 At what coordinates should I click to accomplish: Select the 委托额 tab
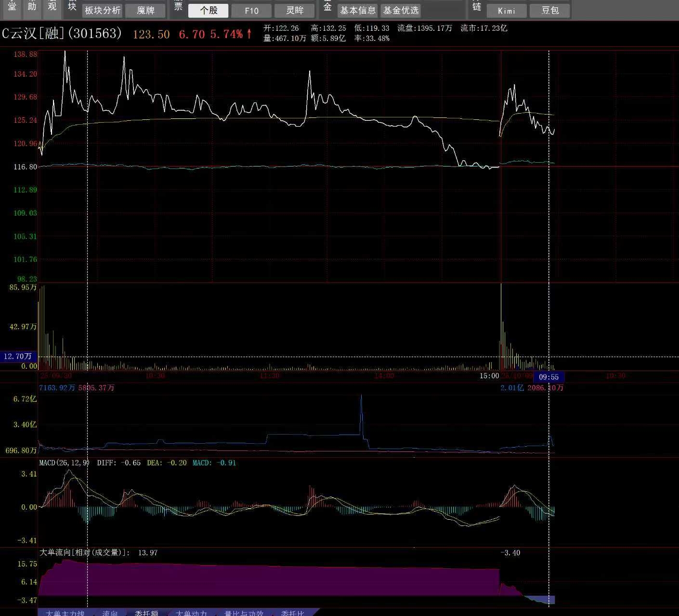coord(147,613)
